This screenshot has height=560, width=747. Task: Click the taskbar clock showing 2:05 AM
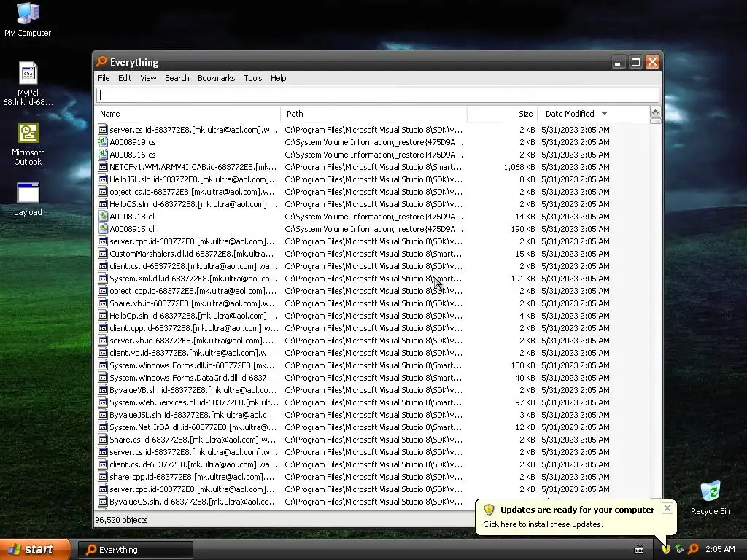click(720, 549)
